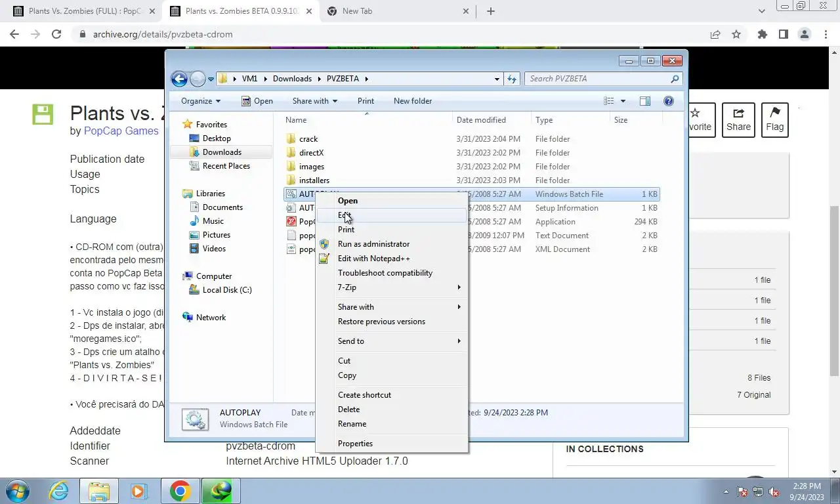Click the Open button in Explorer toolbar
Image resolution: width=840 pixels, height=504 pixels.
point(257,101)
